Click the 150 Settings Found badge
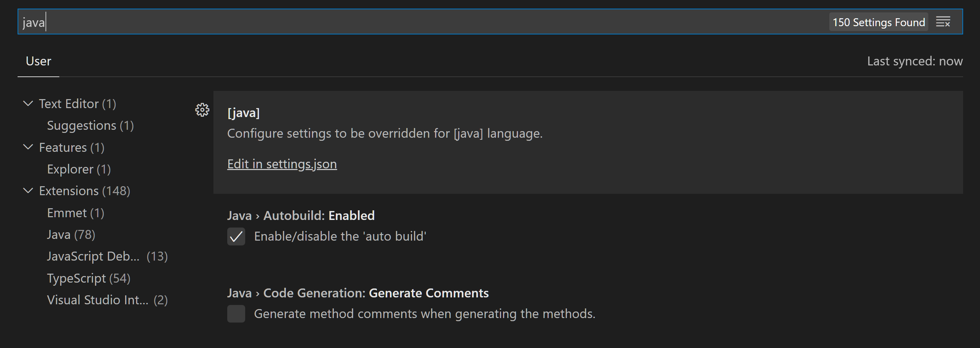Viewport: 980px width, 348px height. (x=878, y=22)
